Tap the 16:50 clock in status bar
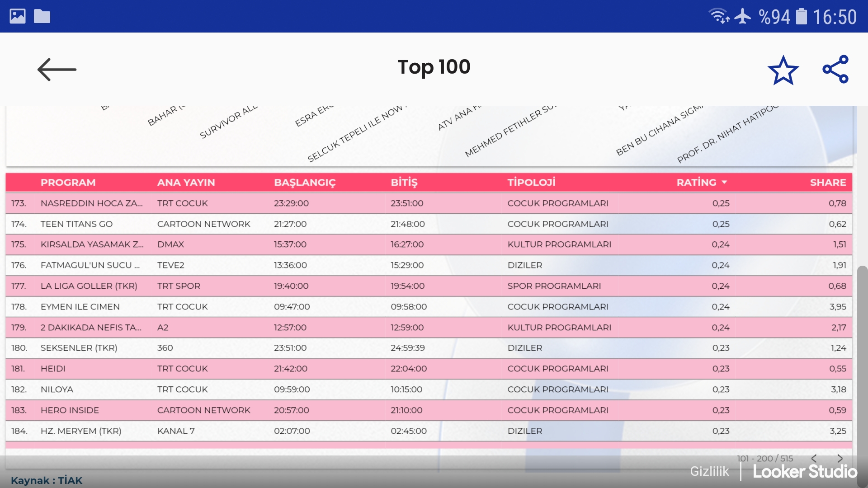 (x=835, y=17)
